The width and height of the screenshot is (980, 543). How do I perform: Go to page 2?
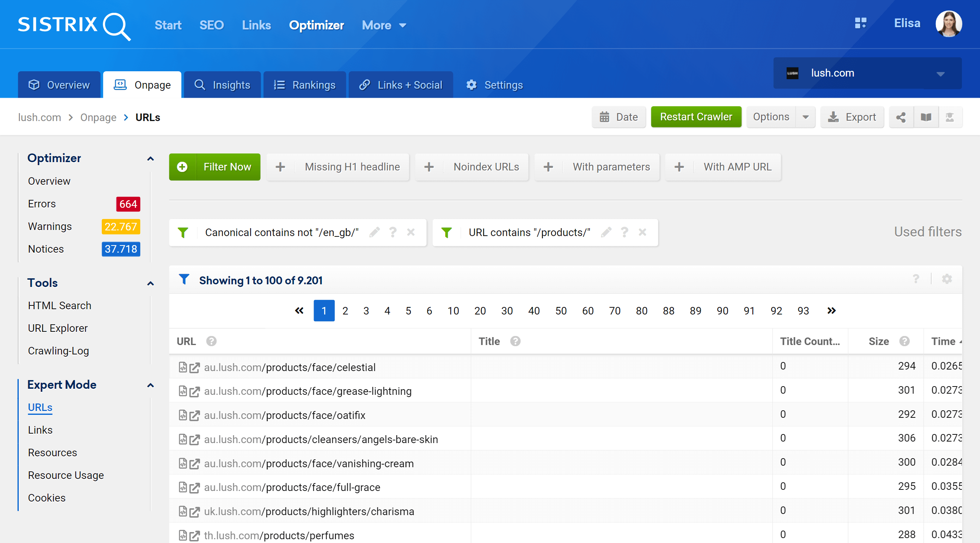pyautogui.click(x=345, y=311)
